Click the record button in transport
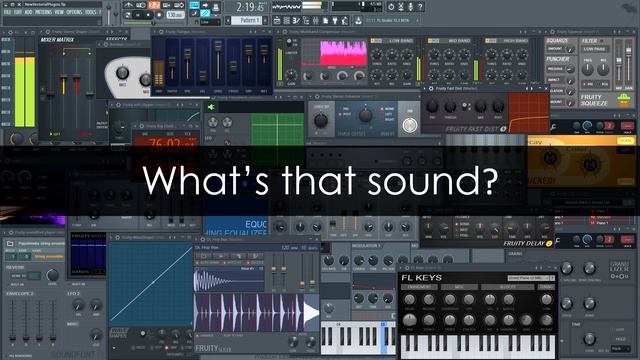640x360 pixels. (x=159, y=15)
